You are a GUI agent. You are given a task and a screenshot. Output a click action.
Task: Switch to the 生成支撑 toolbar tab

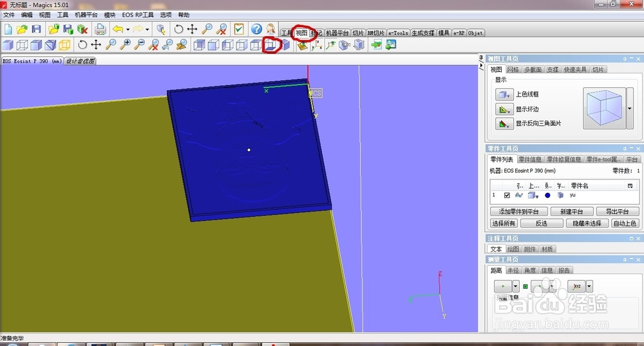tap(423, 33)
